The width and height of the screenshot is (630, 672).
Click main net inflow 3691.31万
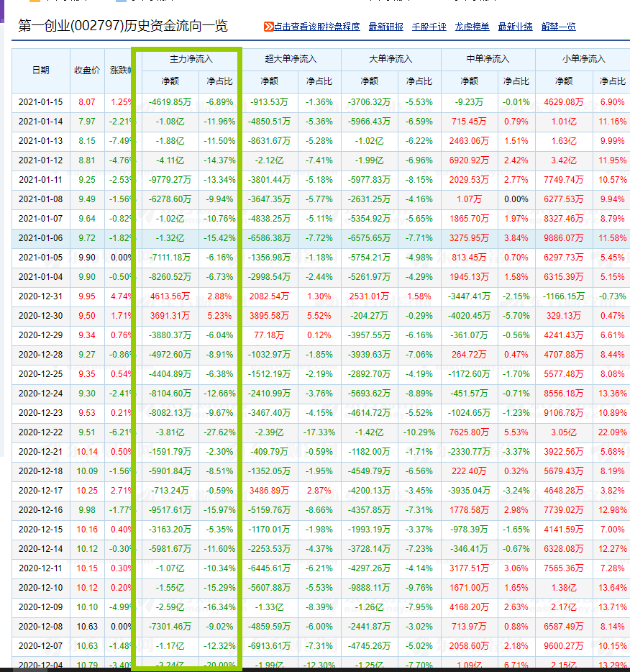pyautogui.click(x=170, y=316)
